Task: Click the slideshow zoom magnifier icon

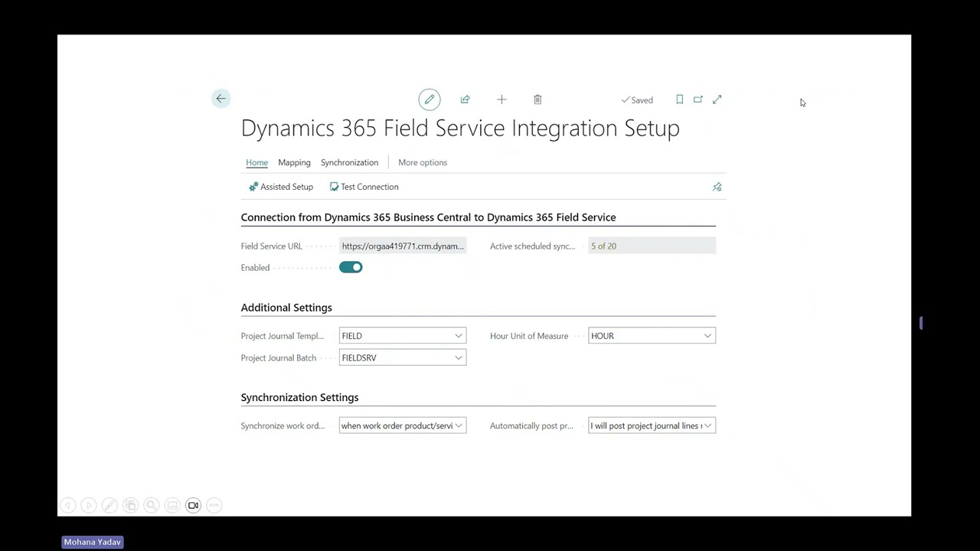Action: [x=152, y=505]
